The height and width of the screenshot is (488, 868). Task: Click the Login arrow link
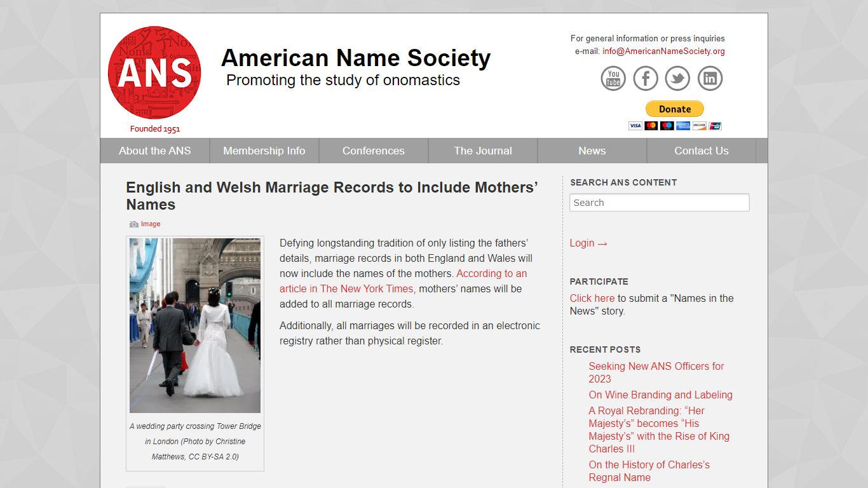pos(588,243)
